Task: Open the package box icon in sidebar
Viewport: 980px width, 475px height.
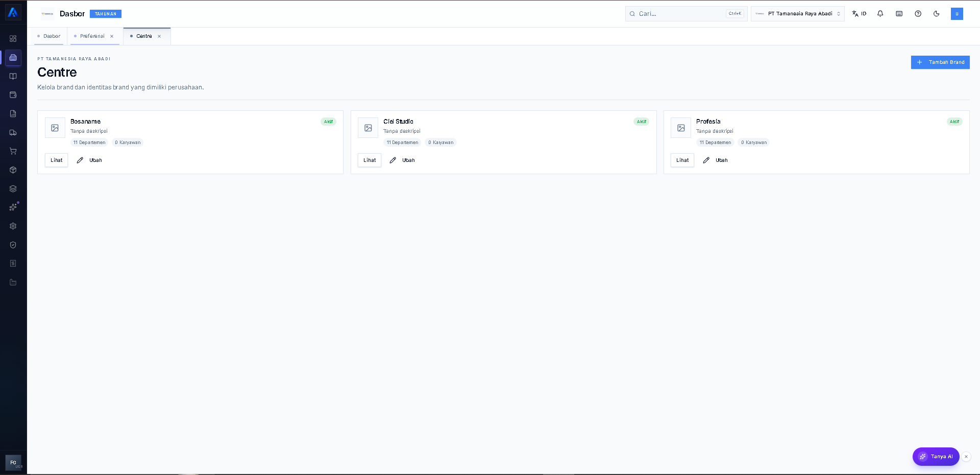Action: pos(13,170)
